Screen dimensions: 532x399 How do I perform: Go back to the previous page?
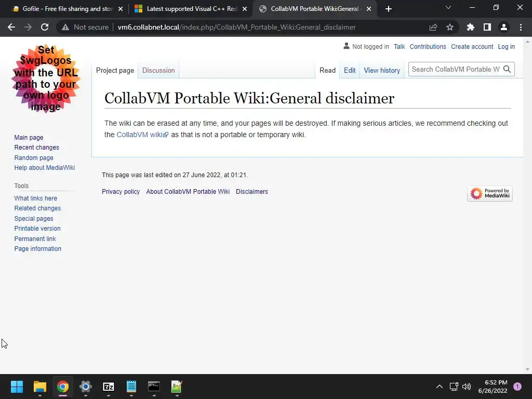coord(11,27)
